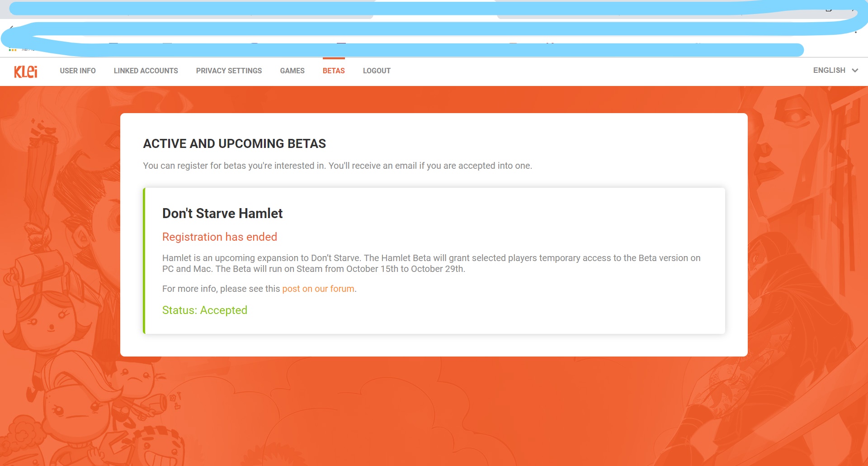Go to Linked Accounts
868x466 pixels.
[146, 71]
